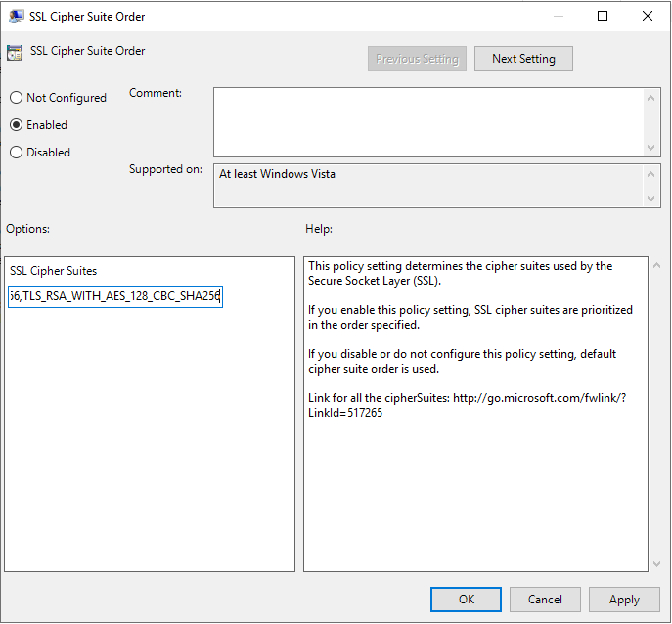Click the Comment box scroll-up arrow

[651, 98]
